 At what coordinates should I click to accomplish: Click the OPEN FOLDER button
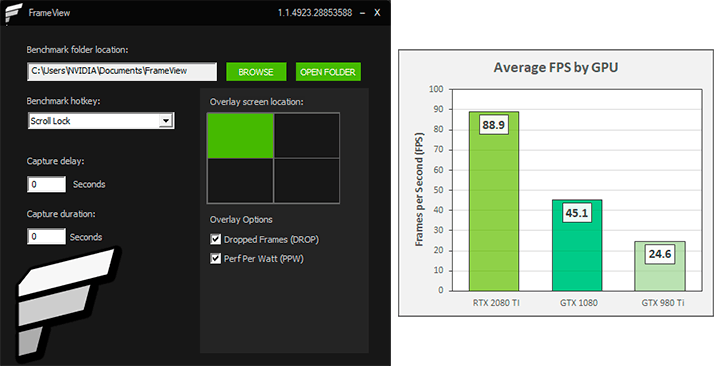coord(328,72)
